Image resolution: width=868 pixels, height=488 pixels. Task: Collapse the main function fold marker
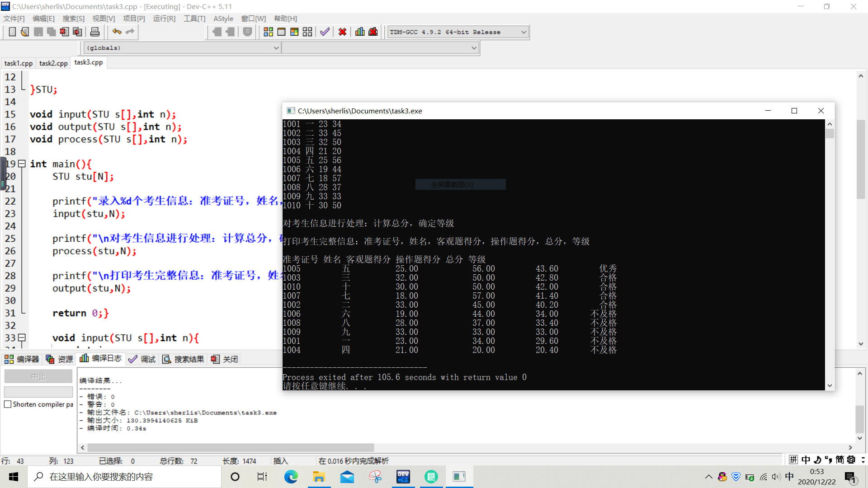[22, 164]
